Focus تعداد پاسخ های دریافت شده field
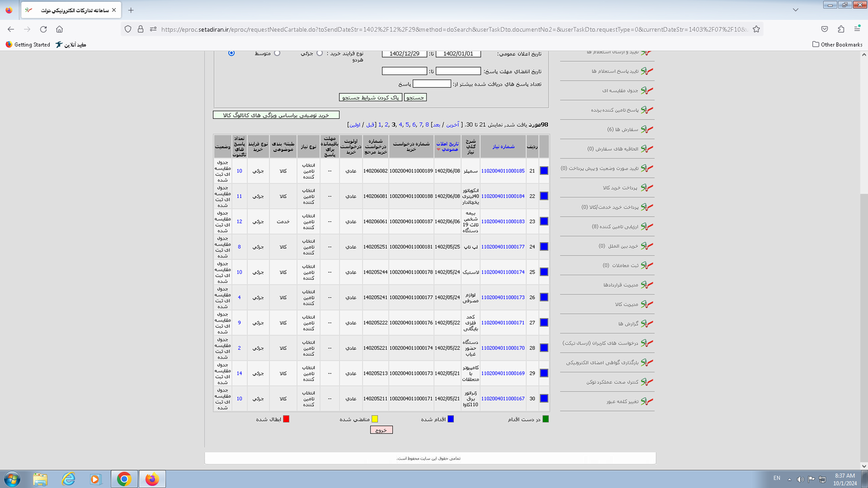Viewport: 868px width, 488px height. click(x=432, y=84)
